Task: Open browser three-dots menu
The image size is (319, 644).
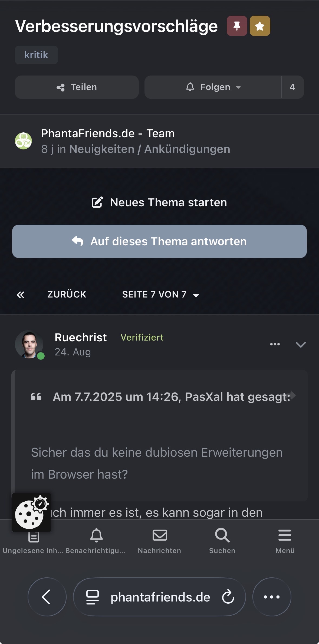Action: pyautogui.click(x=272, y=597)
